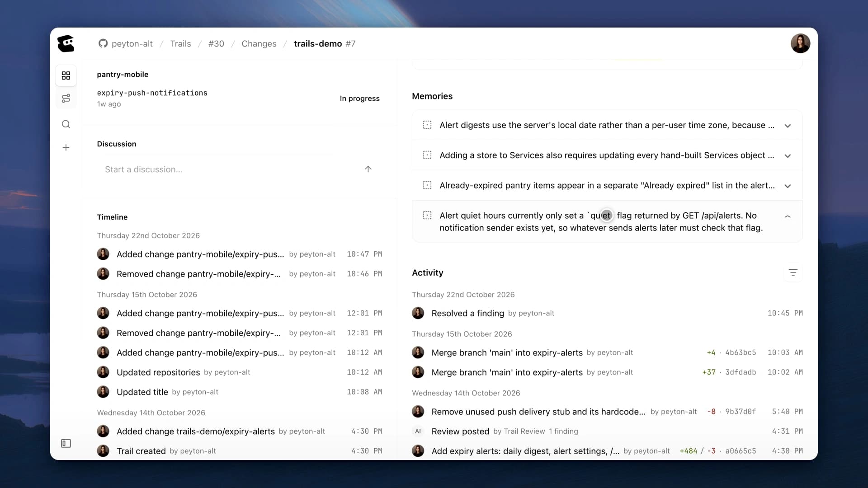Open commit a0665c5
The height and width of the screenshot is (488, 868).
741,451
